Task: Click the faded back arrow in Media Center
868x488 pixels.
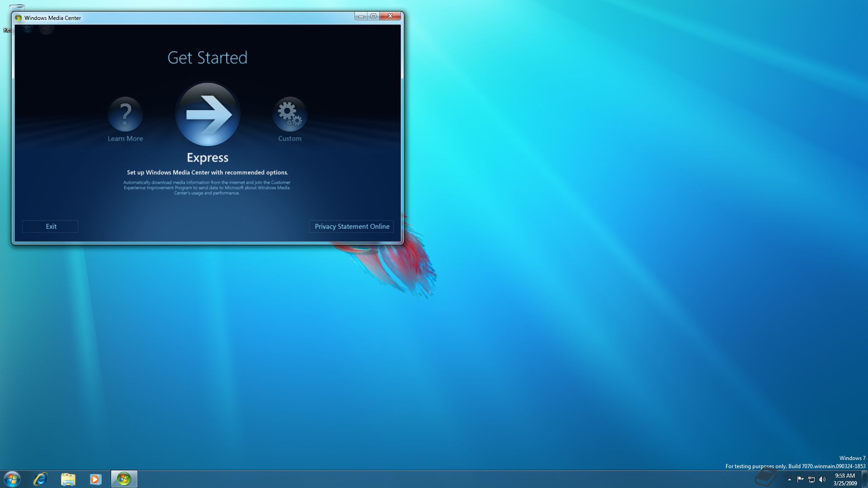Action: coord(28,28)
